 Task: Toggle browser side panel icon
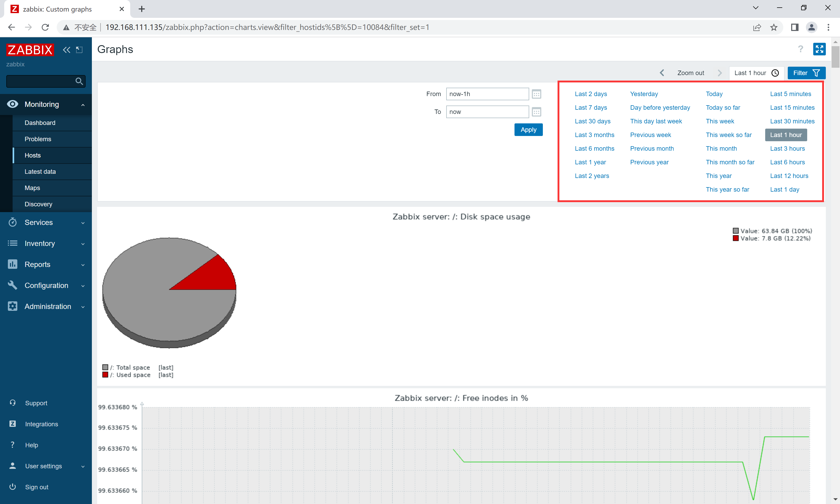click(x=795, y=27)
